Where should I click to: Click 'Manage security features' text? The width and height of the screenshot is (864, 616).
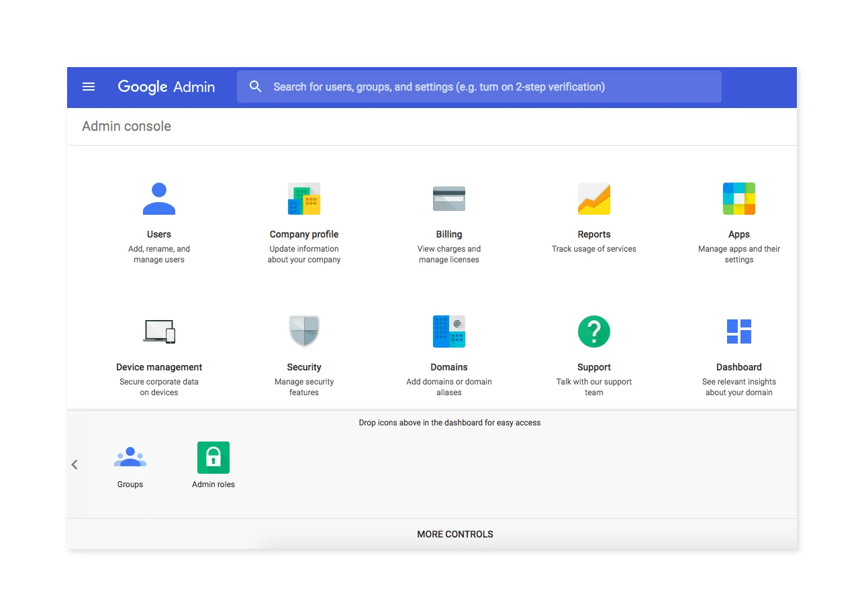(304, 387)
